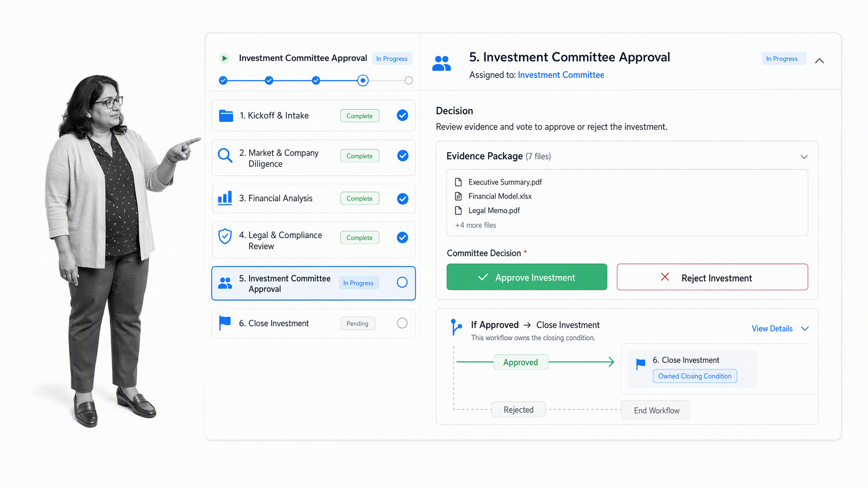Open the 2. Market & Company Diligence step
Viewport: 868px width, 488px height.
pyautogui.click(x=314, y=158)
